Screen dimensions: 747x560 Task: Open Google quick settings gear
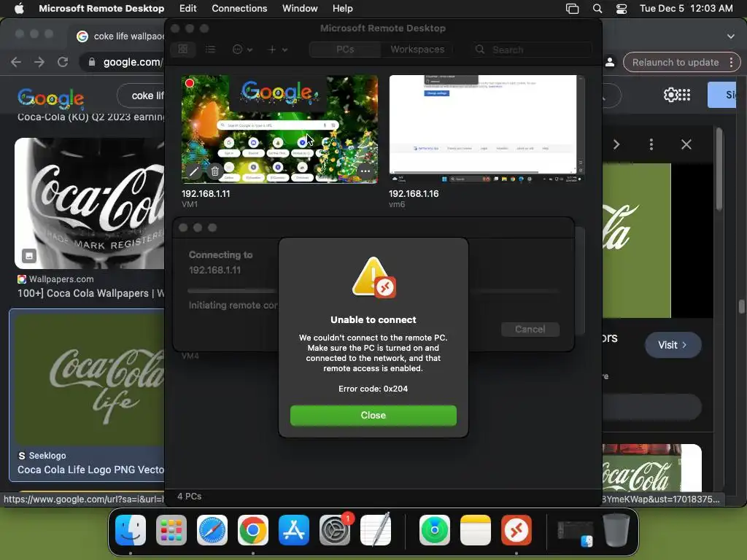pos(671,95)
